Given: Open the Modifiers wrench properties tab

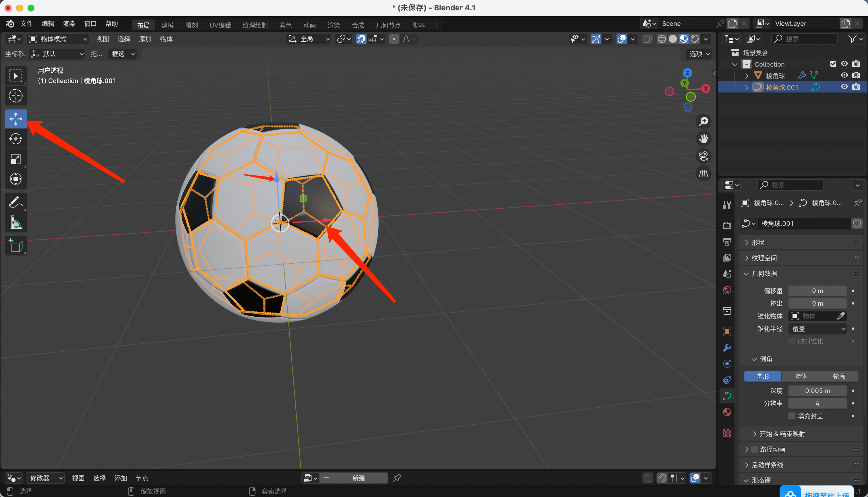Looking at the screenshot, I should (727, 348).
